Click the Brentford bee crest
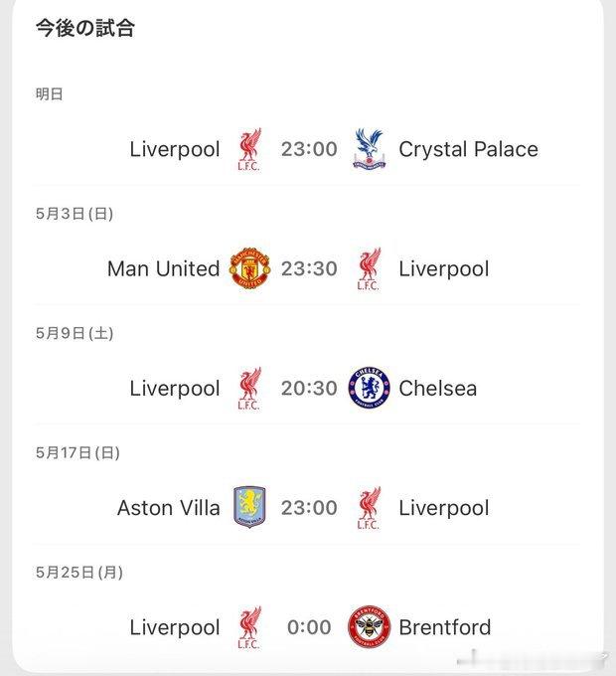The height and width of the screenshot is (676, 616). pyautogui.click(x=370, y=626)
